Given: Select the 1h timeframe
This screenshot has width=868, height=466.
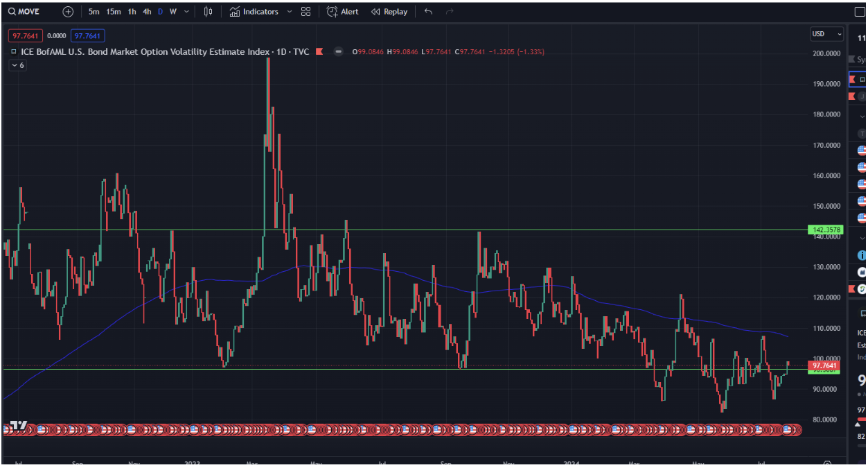Looking at the screenshot, I should coord(132,12).
